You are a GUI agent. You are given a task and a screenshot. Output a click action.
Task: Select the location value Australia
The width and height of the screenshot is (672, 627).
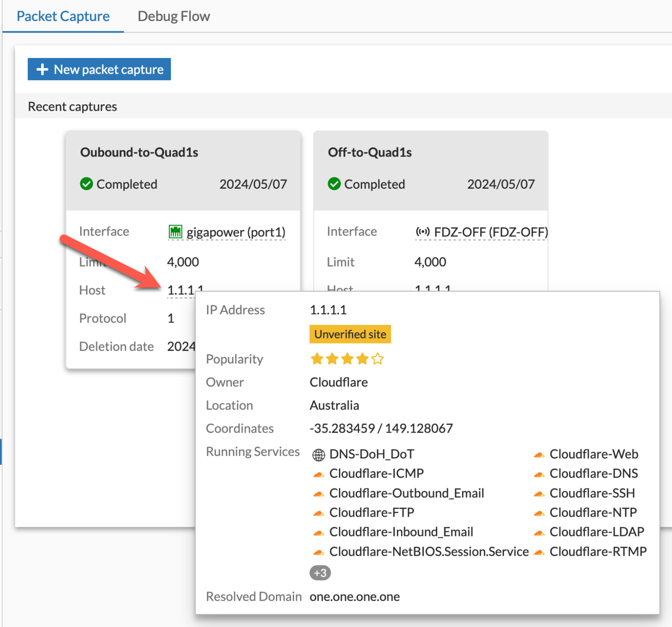[x=334, y=405]
